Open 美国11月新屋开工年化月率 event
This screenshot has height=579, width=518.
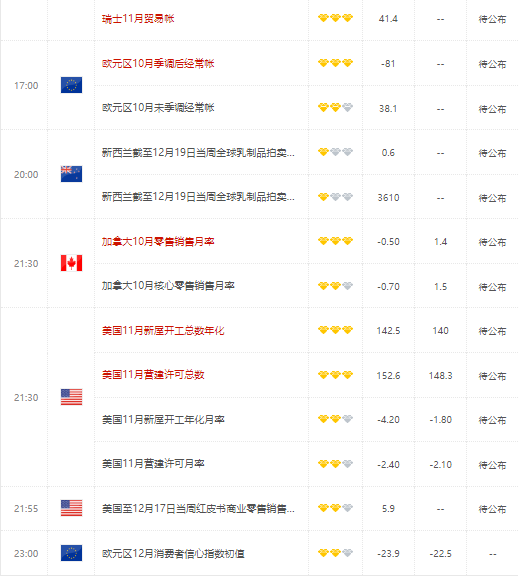[x=163, y=419]
